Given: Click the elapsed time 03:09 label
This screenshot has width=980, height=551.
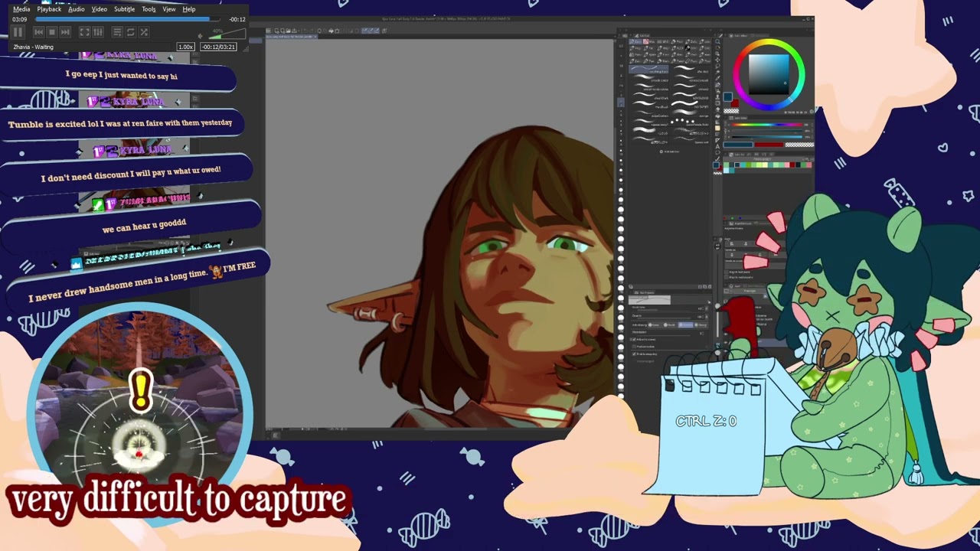Looking at the screenshot, I should coord(20,19).
